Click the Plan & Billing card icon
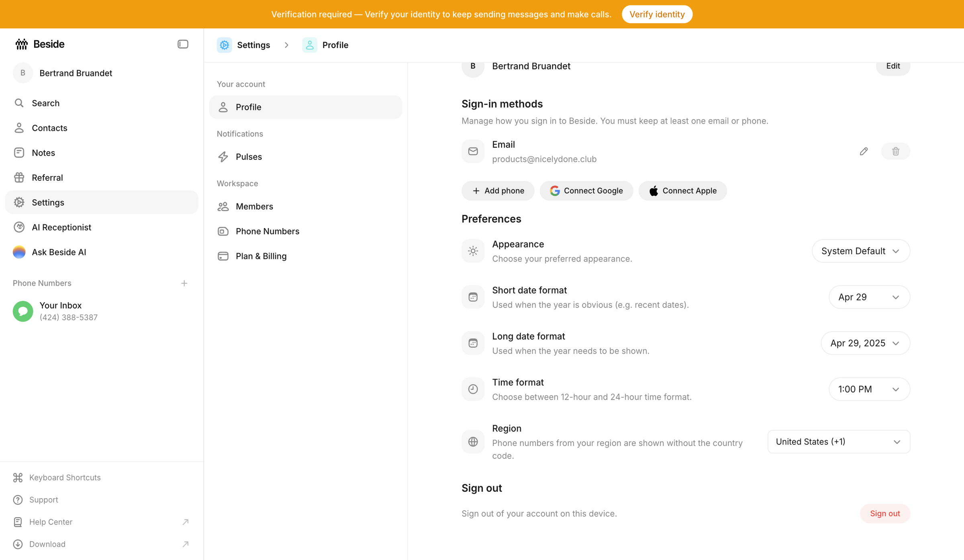Screen dimensions: 964x560 coord(223,256)
